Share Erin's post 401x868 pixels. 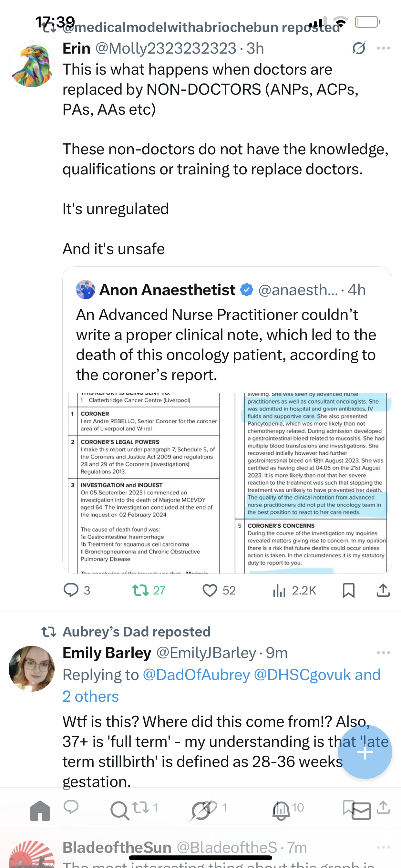point(383,590)
